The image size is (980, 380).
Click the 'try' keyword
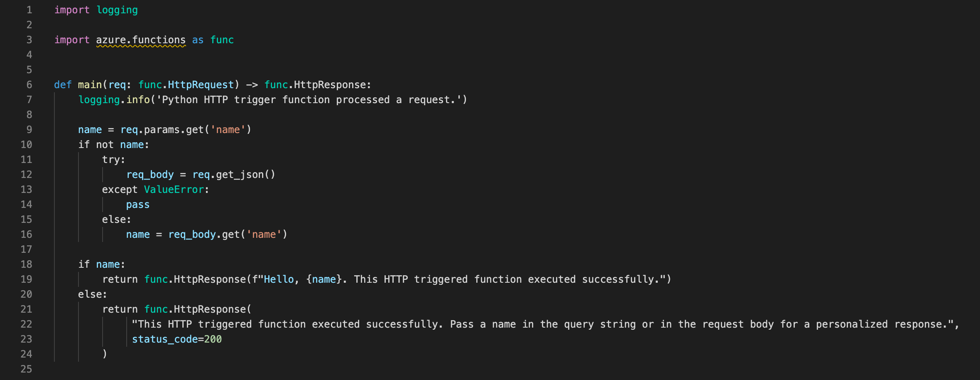[x=111, y=160]
